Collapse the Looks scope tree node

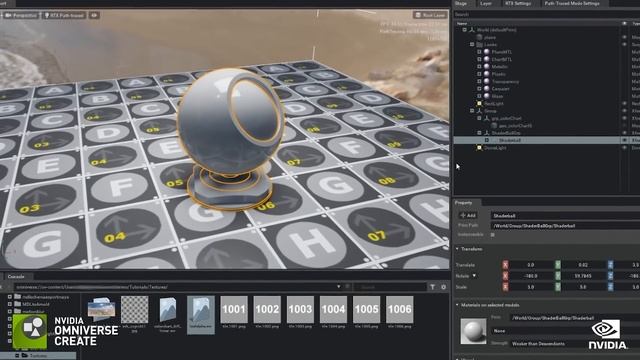472,44
